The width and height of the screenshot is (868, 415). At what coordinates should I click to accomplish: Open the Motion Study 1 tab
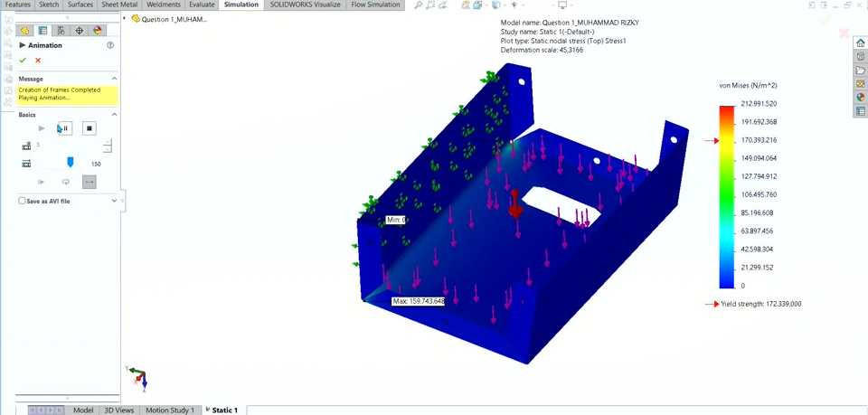(x=170, y=410)
